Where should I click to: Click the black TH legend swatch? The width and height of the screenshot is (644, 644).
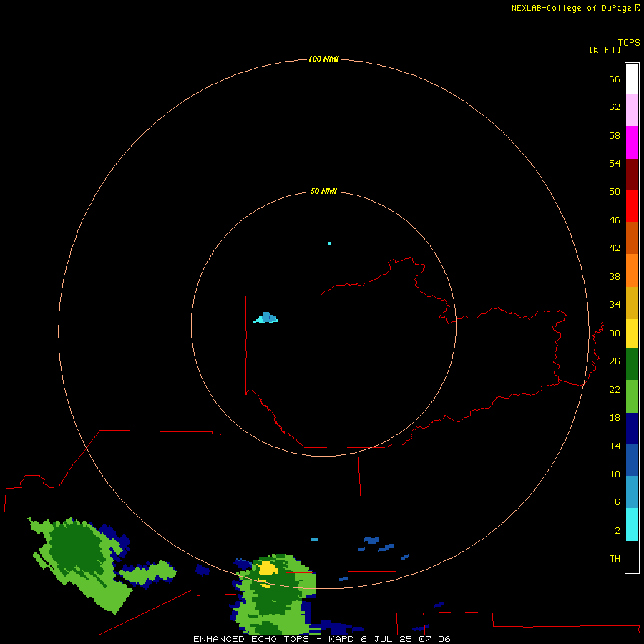[x=632, y=557]
